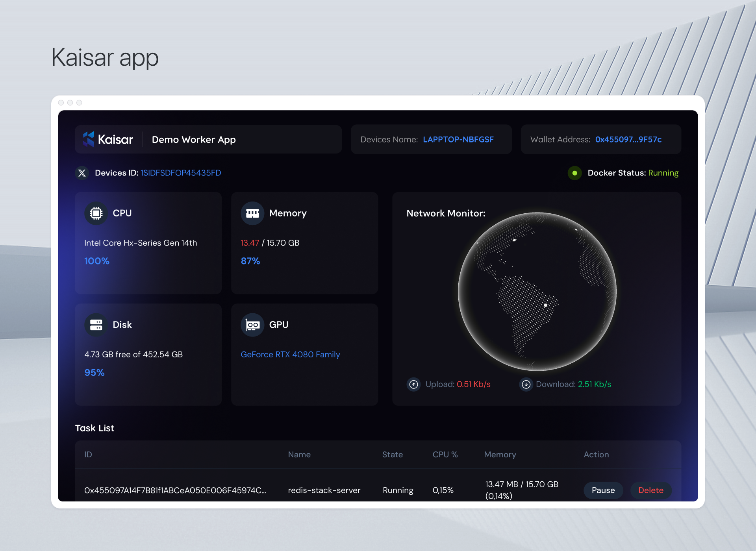Click 4.73 GB free of 452.54 GB
Viewport: 756px width, 551px height.
coord(133,355)
